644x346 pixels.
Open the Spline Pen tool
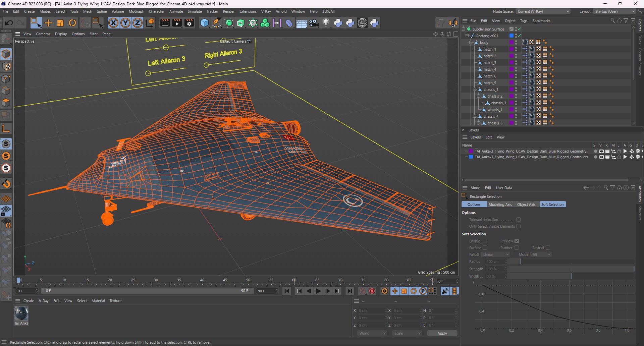(x=217, y=23)
